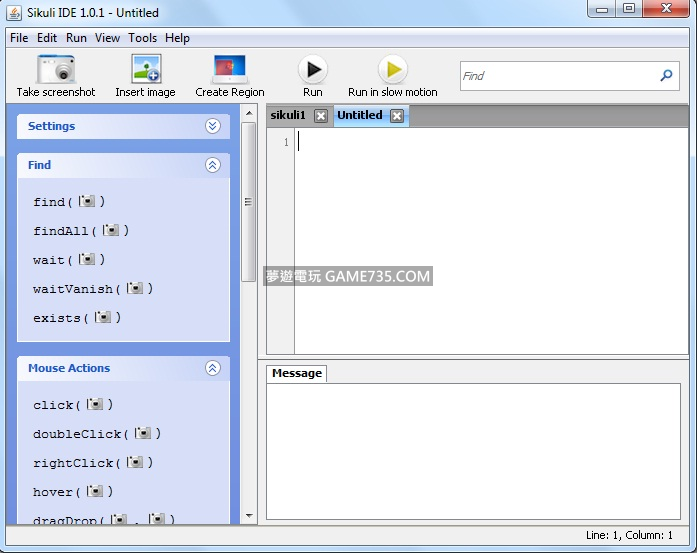Viewport: 697px width, 553px height.
Task: Select the Message output tab
Action: [297, 373]
